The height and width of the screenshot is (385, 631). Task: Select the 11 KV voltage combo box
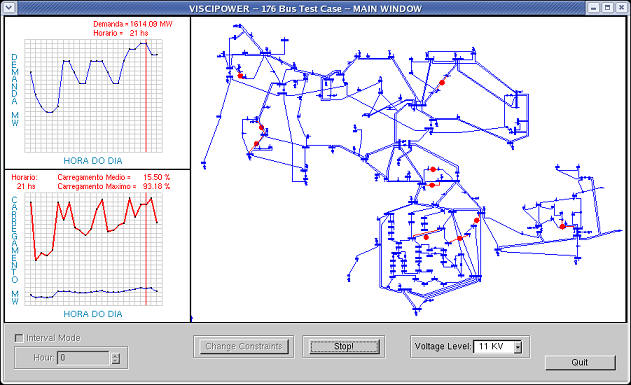(498, 347)
